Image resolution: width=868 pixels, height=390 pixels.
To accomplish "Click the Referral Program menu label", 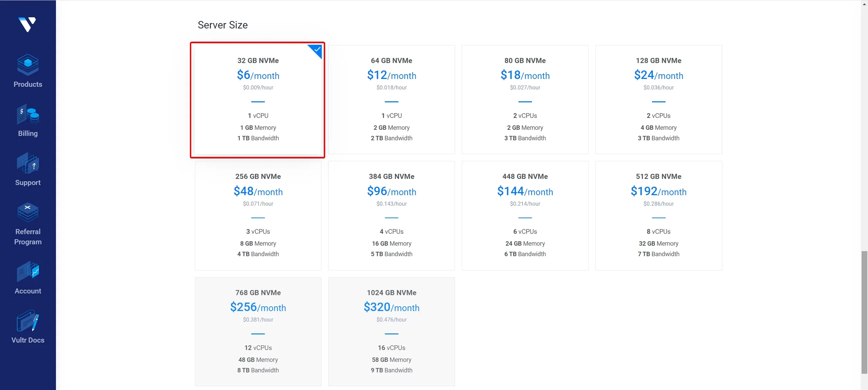I will (28, 237).
